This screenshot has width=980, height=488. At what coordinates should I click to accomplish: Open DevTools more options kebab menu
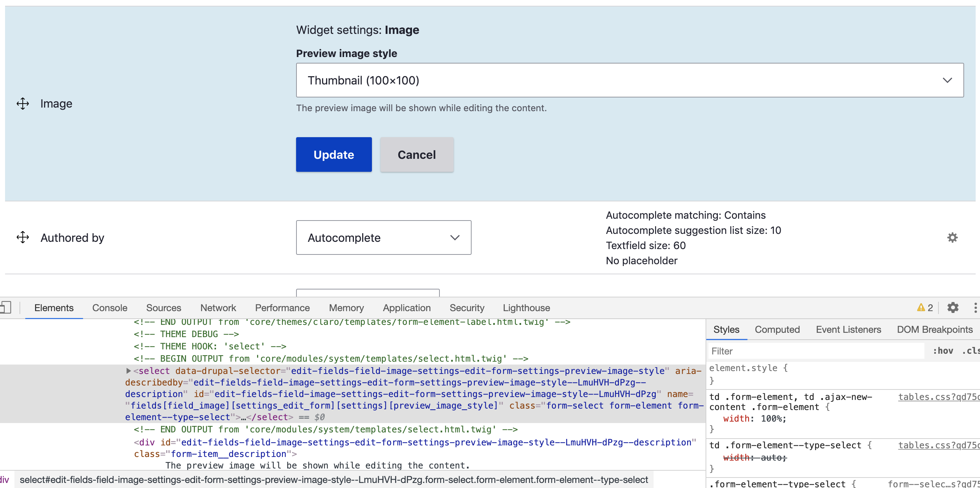tap(975, 307)
